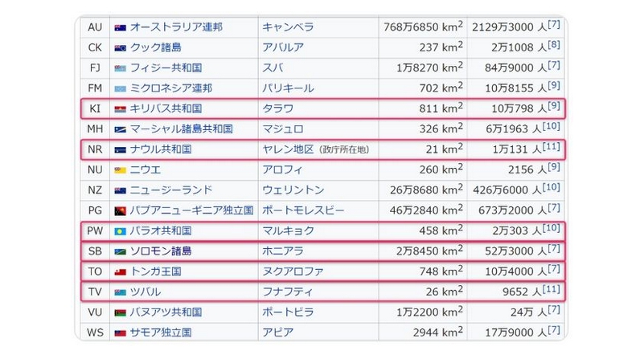Viewport: 644px width, 355px height.
Task: Click the Palau flag icon
Action: pos(121,231)
